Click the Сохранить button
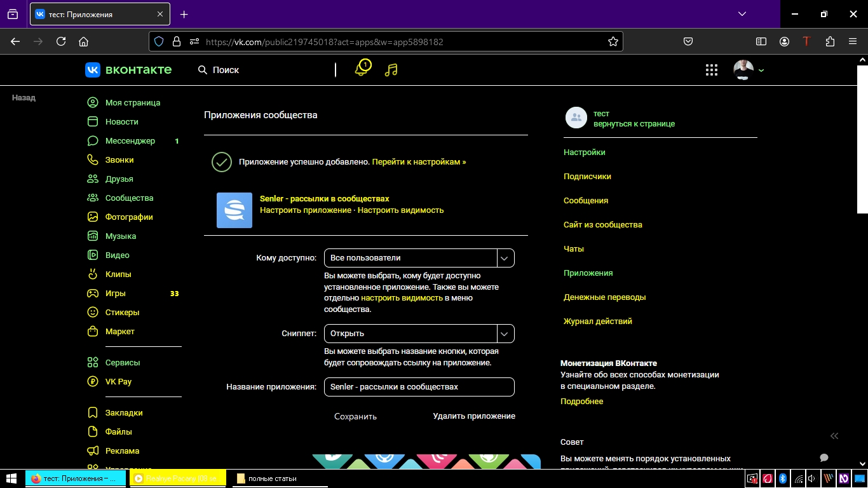868x488 pixels. [x=355, y=417]
